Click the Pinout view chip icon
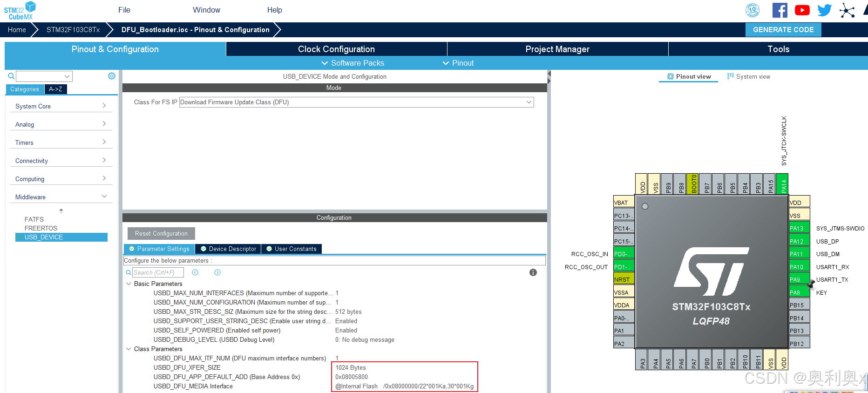868x393 pixels. pyautogui.click(x=671, y=76)
